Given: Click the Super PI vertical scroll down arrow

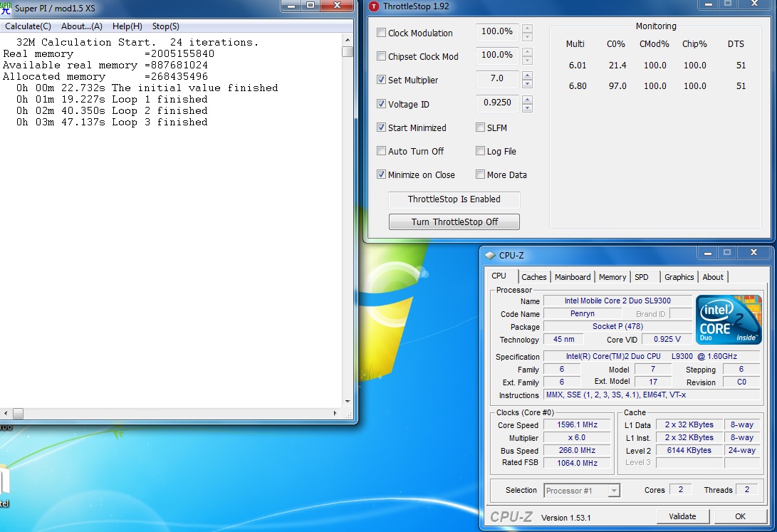Looking at the screenshot, I should tap(348, 402).
